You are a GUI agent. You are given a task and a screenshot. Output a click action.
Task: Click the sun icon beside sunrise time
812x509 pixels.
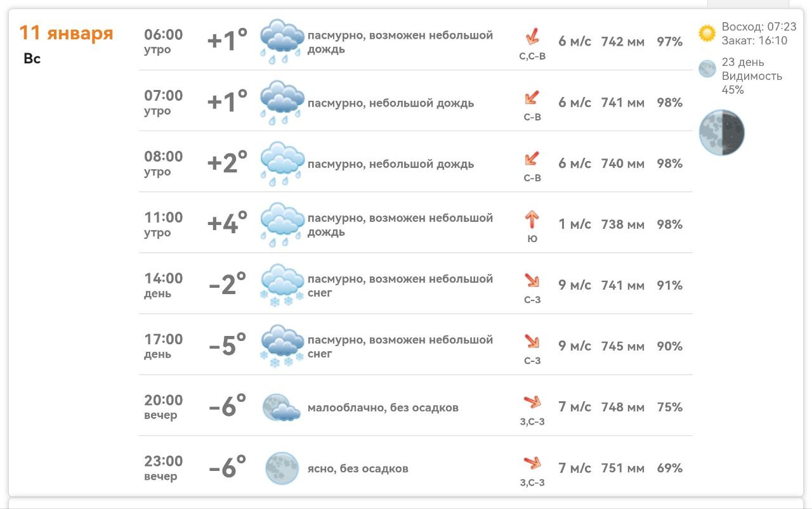point(707,33)
